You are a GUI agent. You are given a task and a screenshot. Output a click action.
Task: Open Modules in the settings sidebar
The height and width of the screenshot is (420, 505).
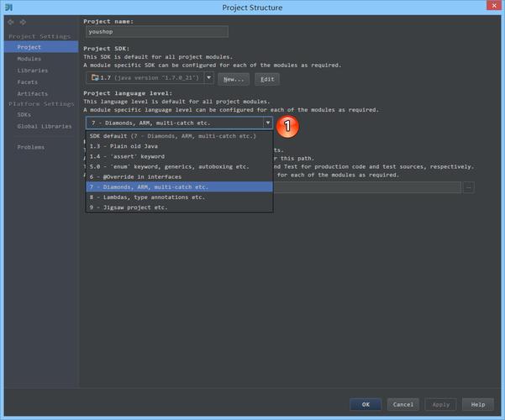(x=29, y=59)
